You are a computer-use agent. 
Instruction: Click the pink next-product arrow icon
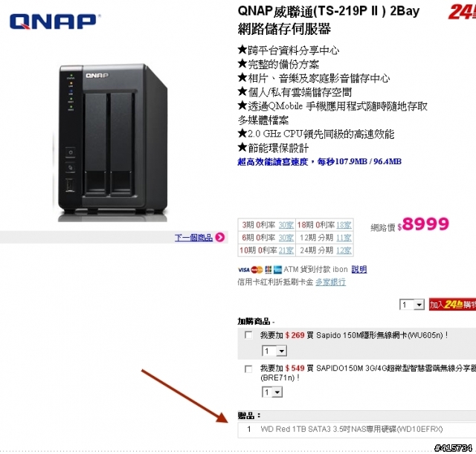(x=220, y=237)
